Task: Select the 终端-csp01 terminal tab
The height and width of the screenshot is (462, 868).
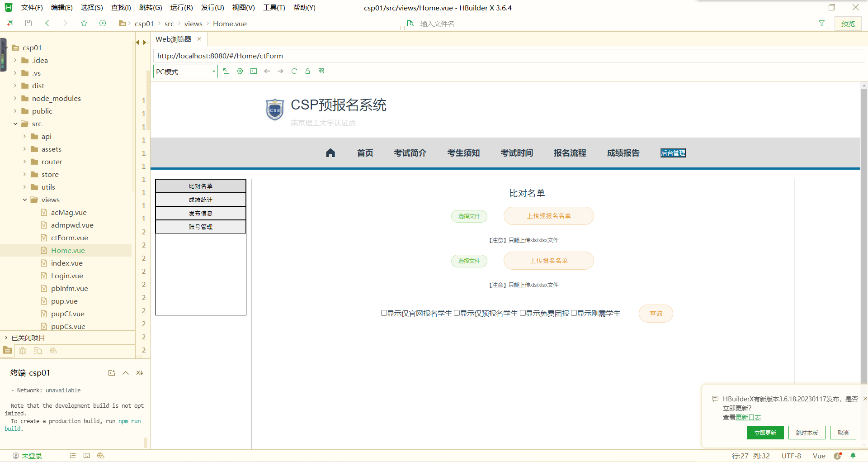Action: pos(30,373)
